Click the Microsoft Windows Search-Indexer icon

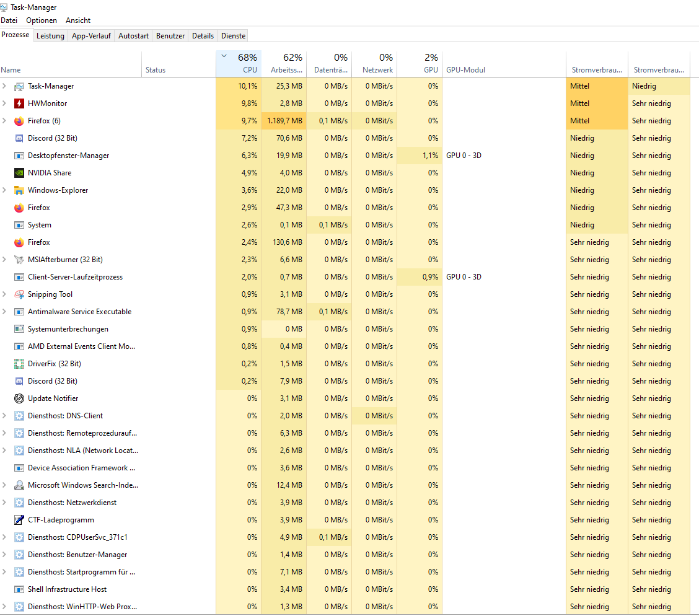(x=19, y=485)
